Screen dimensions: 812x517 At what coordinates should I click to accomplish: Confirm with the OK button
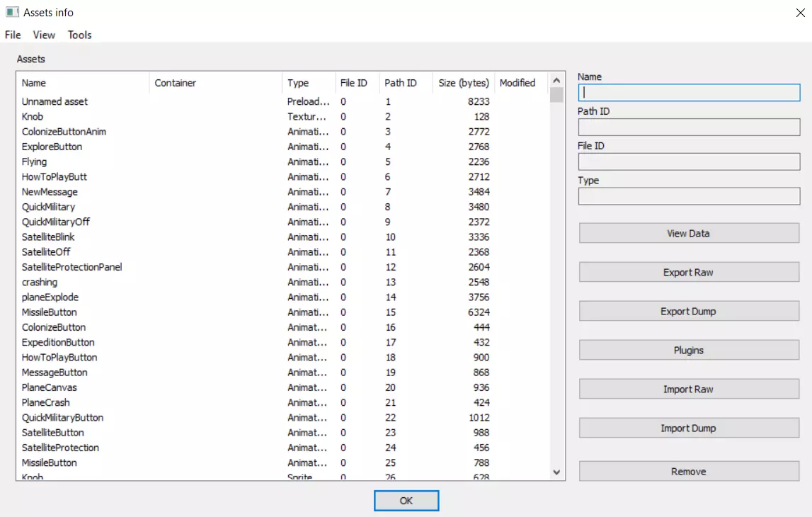click(x=406, y=500)
